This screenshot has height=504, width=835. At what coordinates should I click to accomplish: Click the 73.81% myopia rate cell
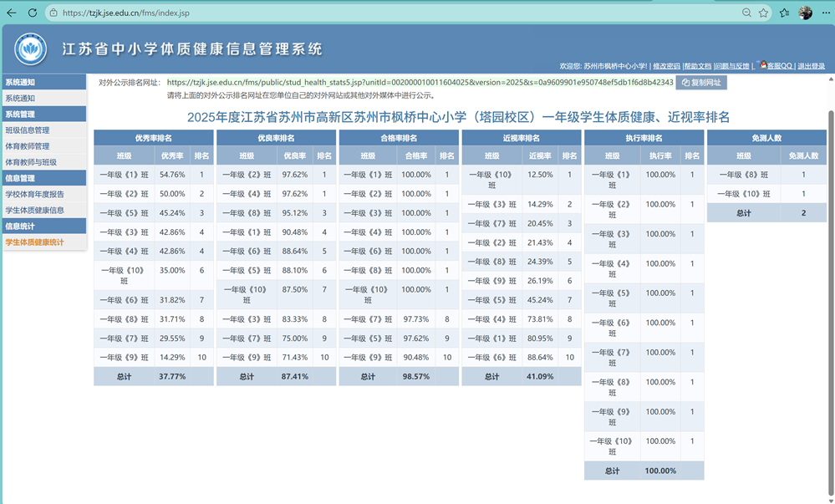pos(540,319)
